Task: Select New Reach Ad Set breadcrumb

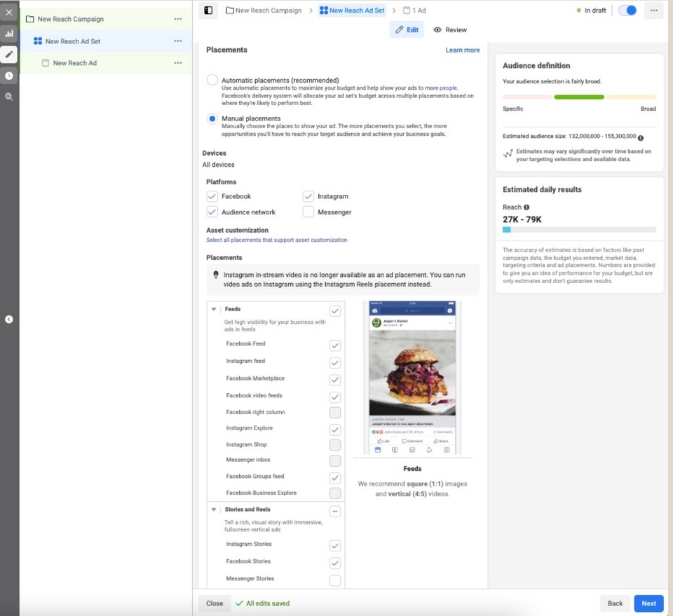Action: click(352, 11)
